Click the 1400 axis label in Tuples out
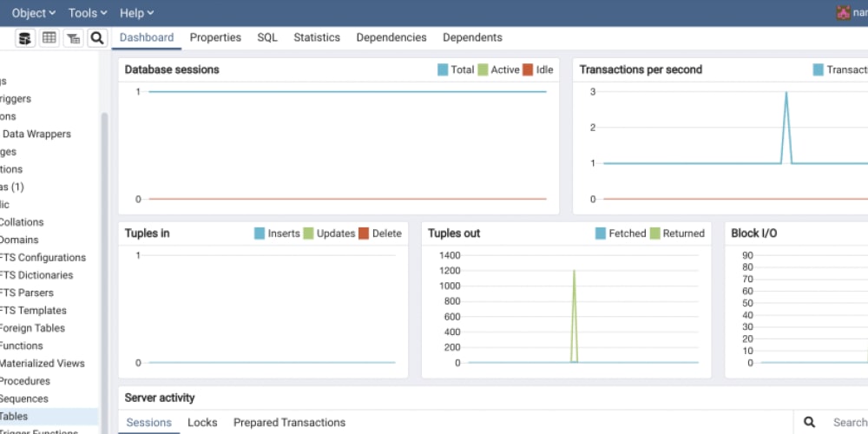This screenshot has width=868, height=434. [x=450, y=255]
